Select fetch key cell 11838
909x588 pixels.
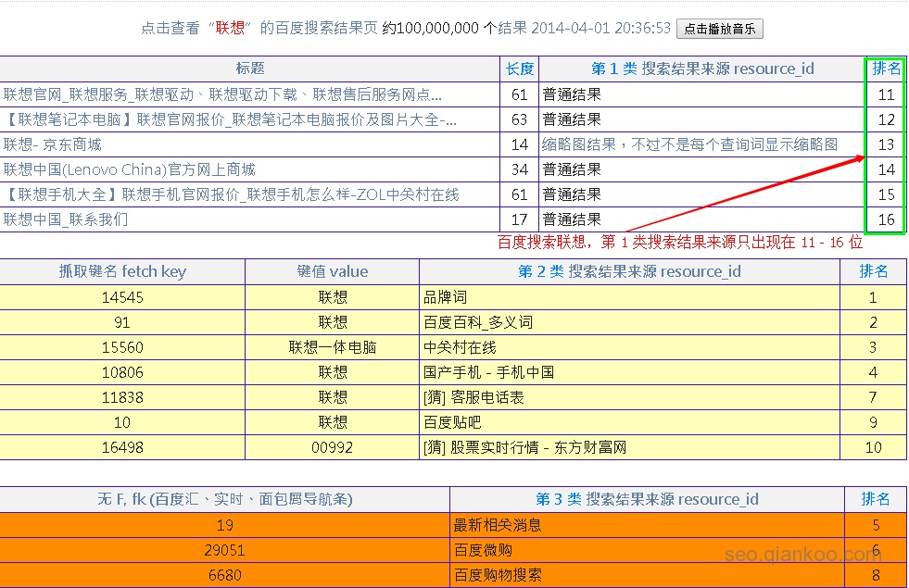pyautogui.click(x=122, y=397)
